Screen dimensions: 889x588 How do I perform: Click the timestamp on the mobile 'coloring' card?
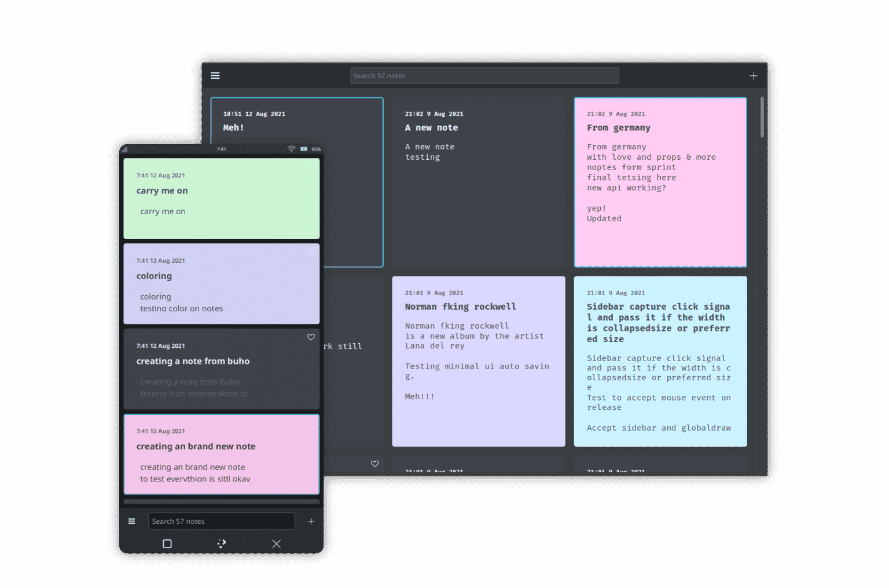(161, 261)
